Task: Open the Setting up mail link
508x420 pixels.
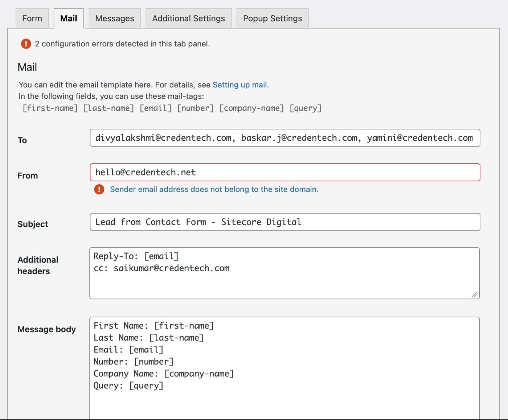Action: 240,85
